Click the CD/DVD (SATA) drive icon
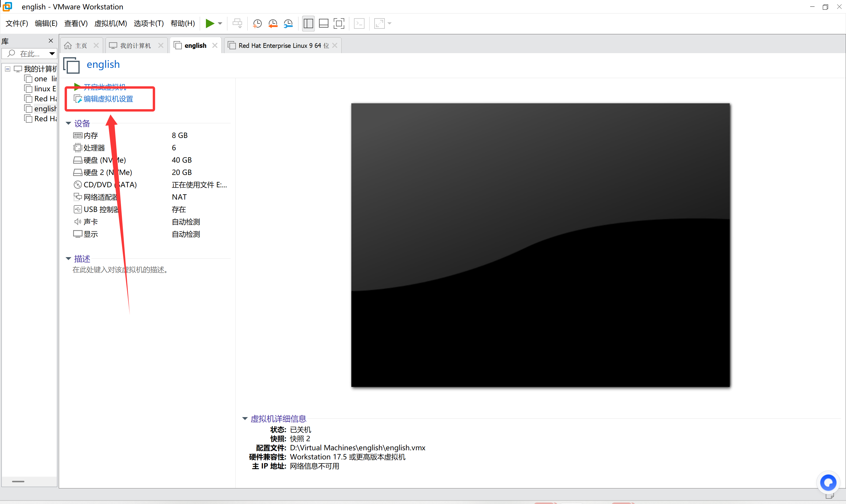Viewport: 846px width, 504px height. click(78, 185)
